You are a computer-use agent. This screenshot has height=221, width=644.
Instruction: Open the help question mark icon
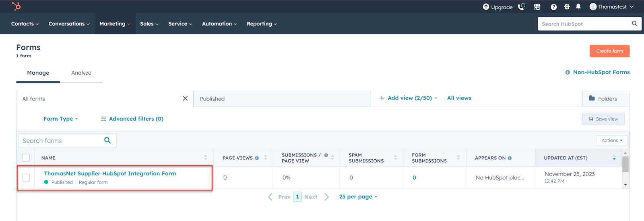[553, 7]
